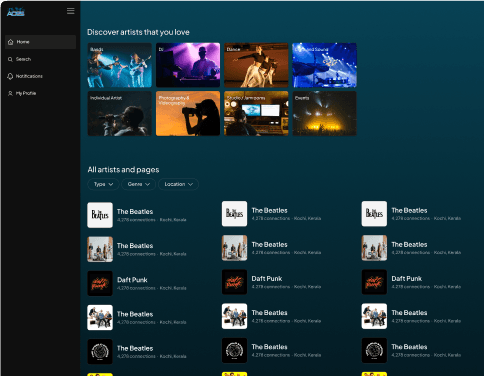This screenshot has width=484, height=376.
Task: Open Daft Punk in the middle column
Action: (x=267, y=279)
